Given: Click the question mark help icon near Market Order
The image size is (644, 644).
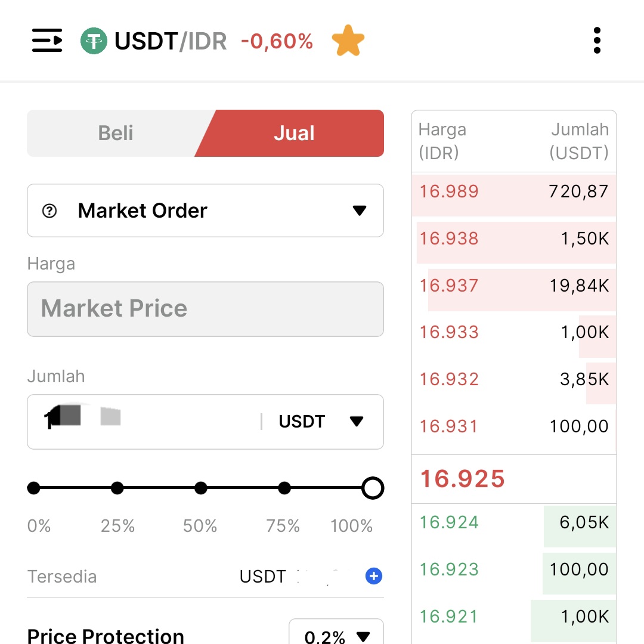Looking at the screenshot, I should (49, 210).
